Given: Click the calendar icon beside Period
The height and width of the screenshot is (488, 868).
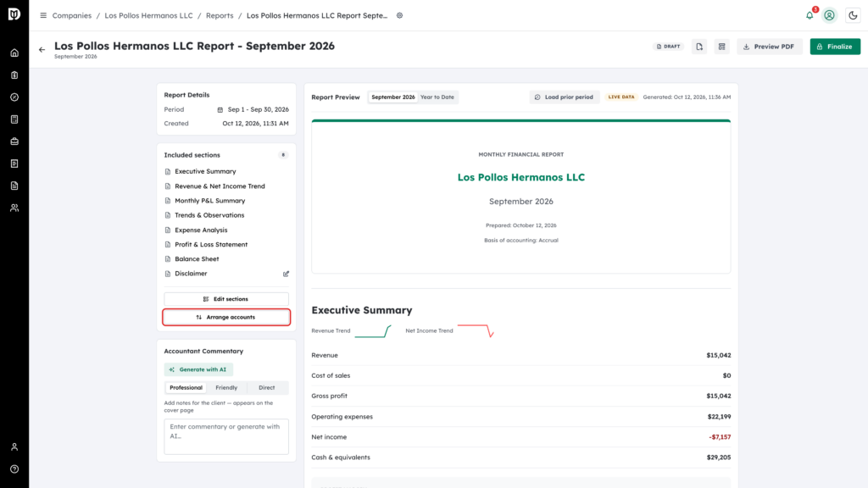Looking at the screenshot, I should click(x=220, y=109).
